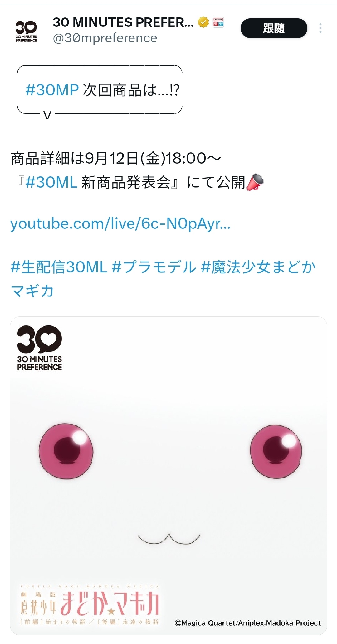
Task: Tap the @30mpreference handle
Action: pyautogui.click(x=105, y=38)
